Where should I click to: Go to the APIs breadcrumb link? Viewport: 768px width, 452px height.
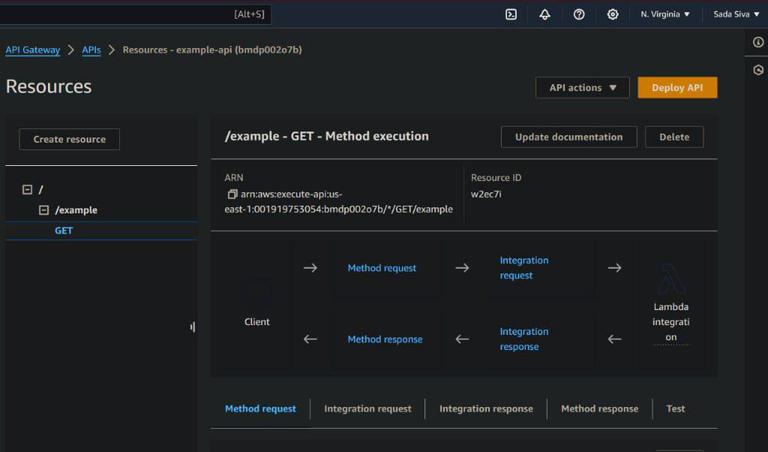click(x=91, y=50)
